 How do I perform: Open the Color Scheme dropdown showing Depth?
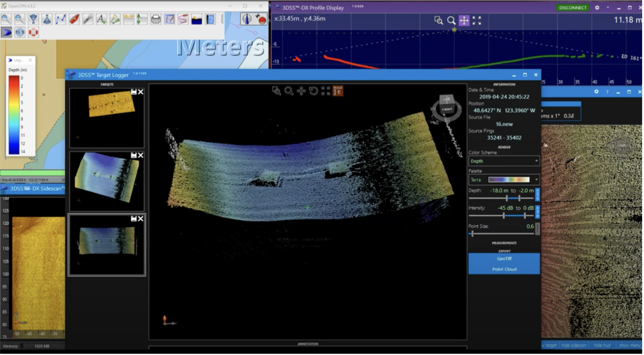(504, 161)
